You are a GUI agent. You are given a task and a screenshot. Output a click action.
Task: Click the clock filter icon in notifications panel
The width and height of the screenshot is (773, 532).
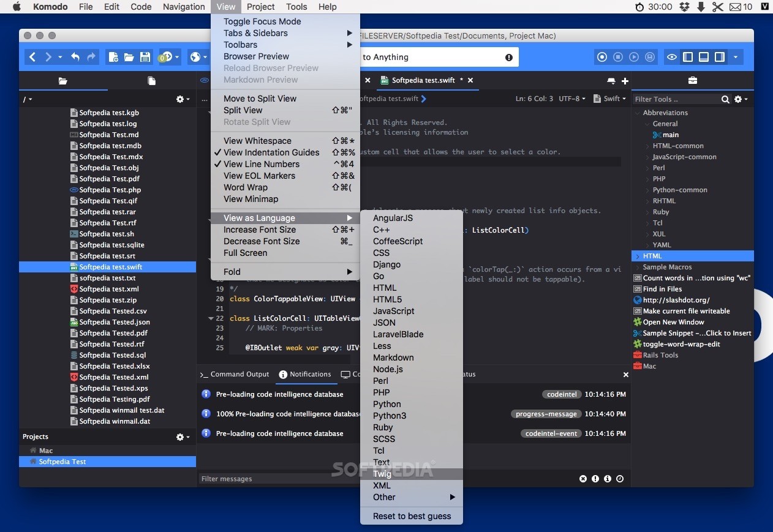(x=620, y=479)
